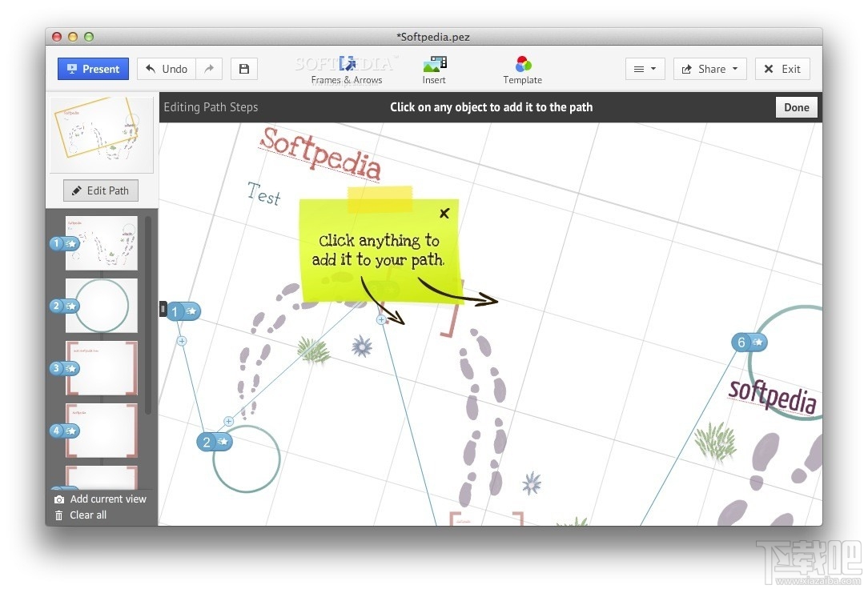Image resolution: width=868 pixels, height=589 pixels.
Task: Click the Redo arrow icon
Action: pos(209,69)
